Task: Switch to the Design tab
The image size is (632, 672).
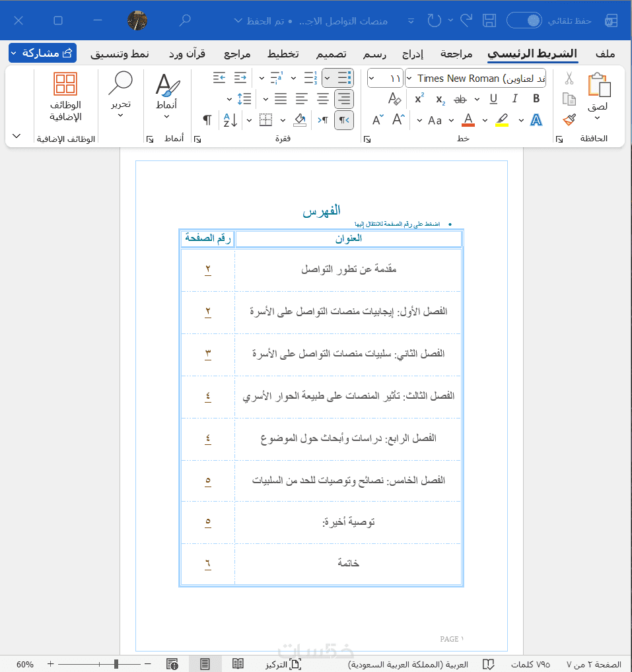Action: point(331,54)
